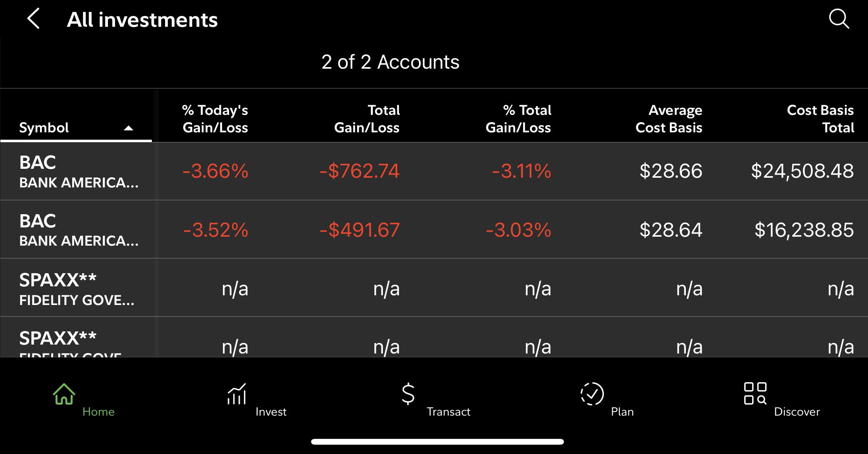This screenshot has height=454, width=868.
Task: Tap the Discover grid icon
Action: 755,394
